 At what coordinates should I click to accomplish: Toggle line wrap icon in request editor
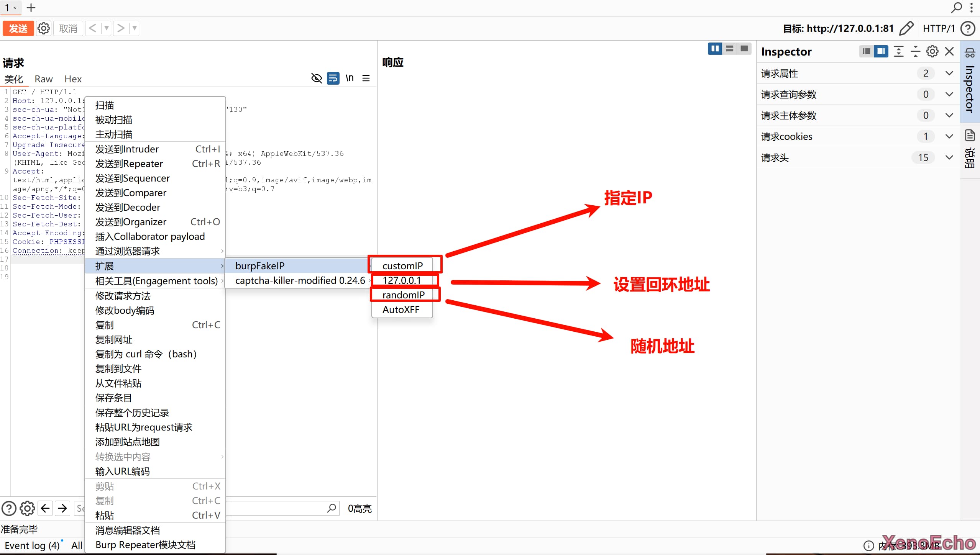click(x=333, y=79)
